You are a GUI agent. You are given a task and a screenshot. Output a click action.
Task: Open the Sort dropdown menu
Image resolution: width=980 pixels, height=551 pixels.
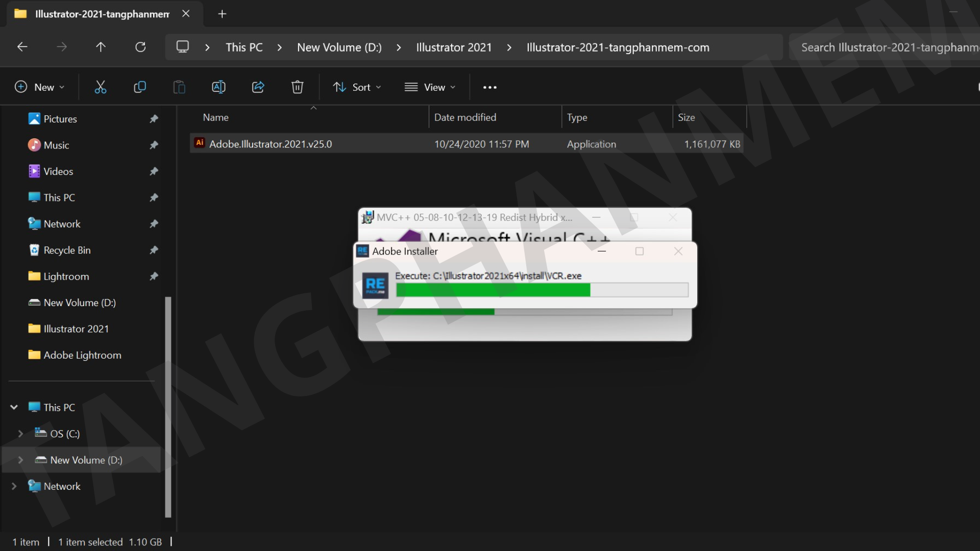357,87
